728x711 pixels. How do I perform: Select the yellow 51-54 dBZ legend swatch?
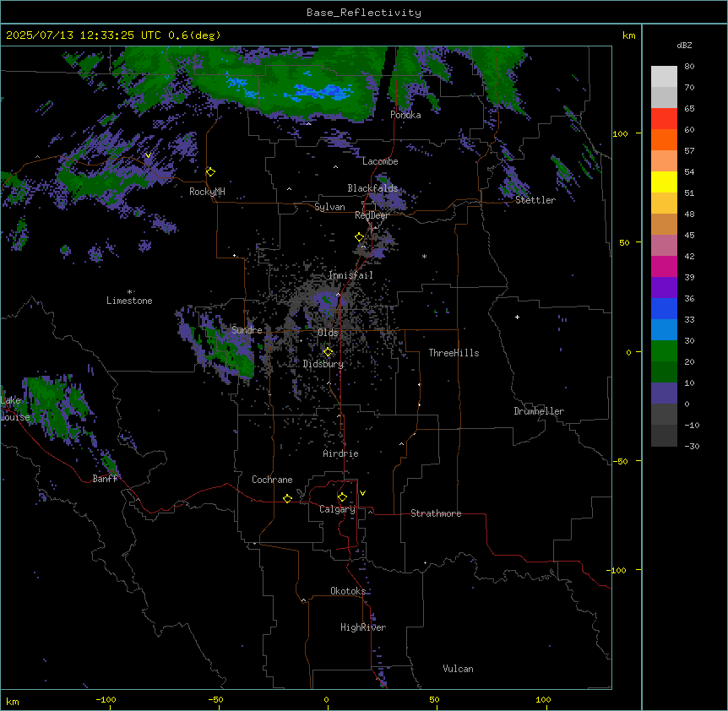coord(664,182)
